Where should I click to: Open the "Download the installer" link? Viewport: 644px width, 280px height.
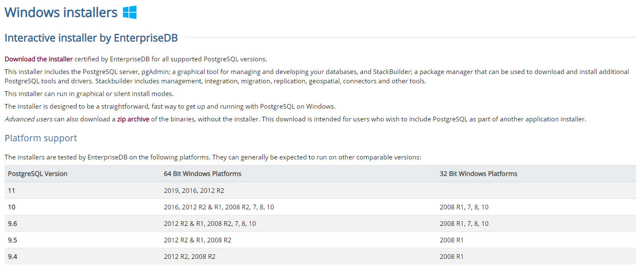[x=38, y=59]
